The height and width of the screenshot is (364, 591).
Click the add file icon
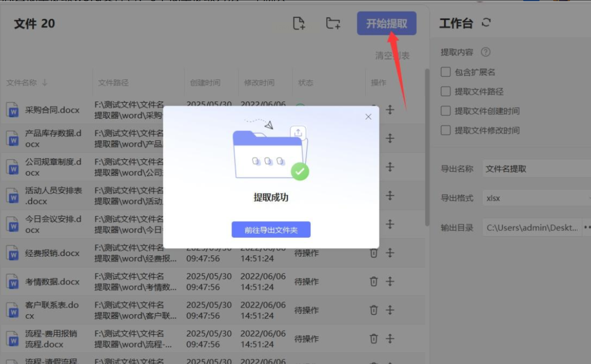pos(299,23)
